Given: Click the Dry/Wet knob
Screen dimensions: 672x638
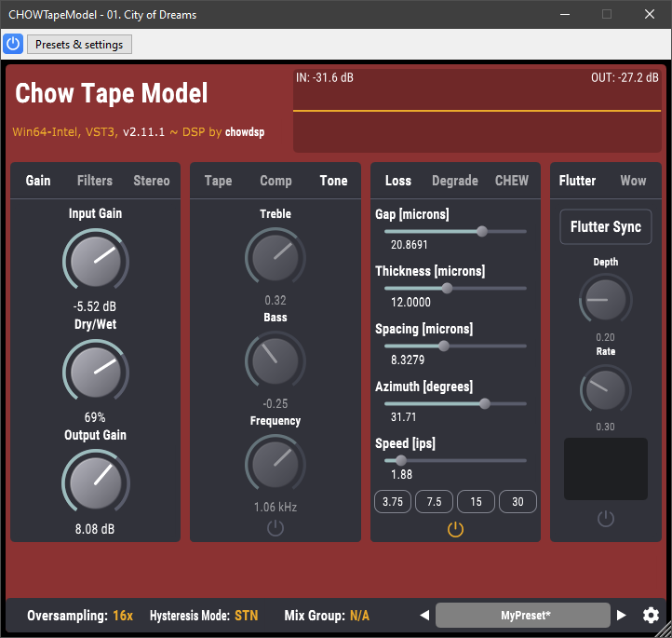Looking at the screenshot, I should (96, 372).
